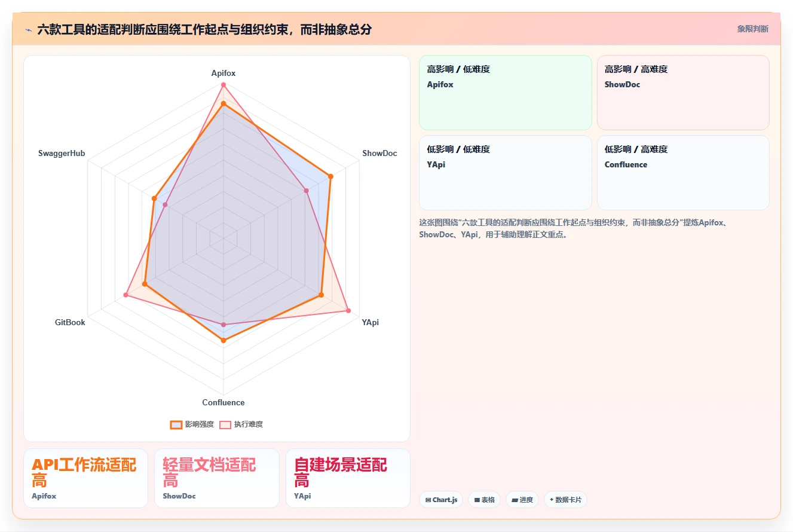This screenshot has height=532, width=793.
Task: Click the GitBook axis label on the radar chart
Action: [x=70, y=322]
